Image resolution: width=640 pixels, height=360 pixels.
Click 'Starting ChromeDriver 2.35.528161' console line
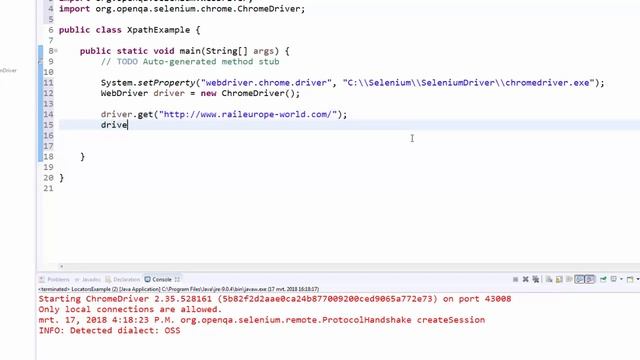275,299
